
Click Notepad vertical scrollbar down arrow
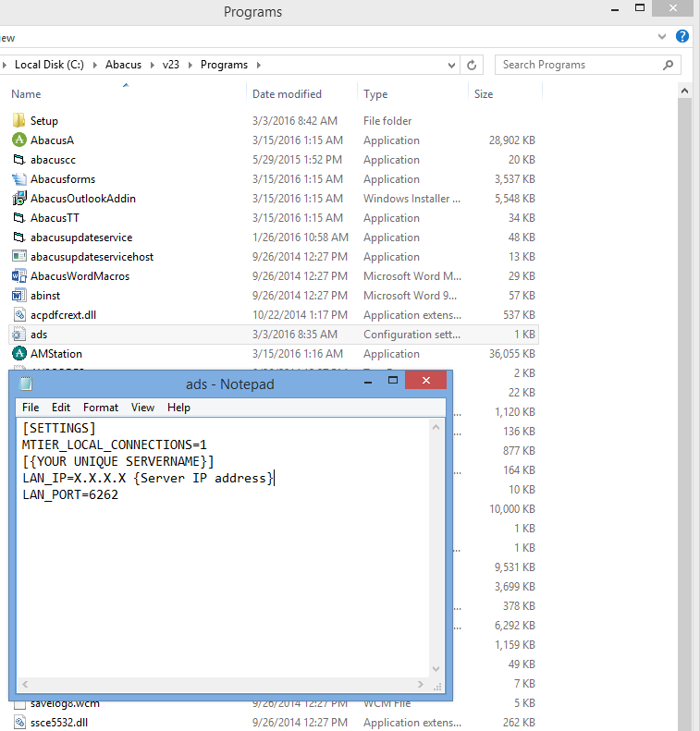pos(436,669)
